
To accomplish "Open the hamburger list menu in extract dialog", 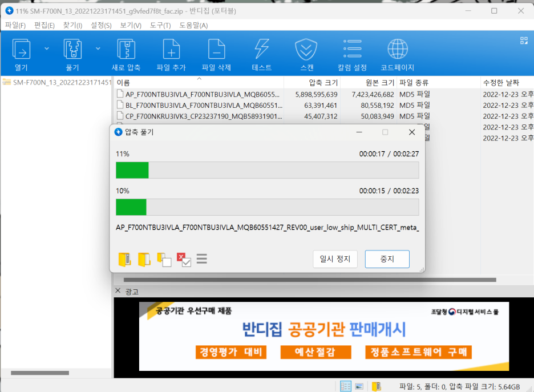I will click(x=201, y=259).
